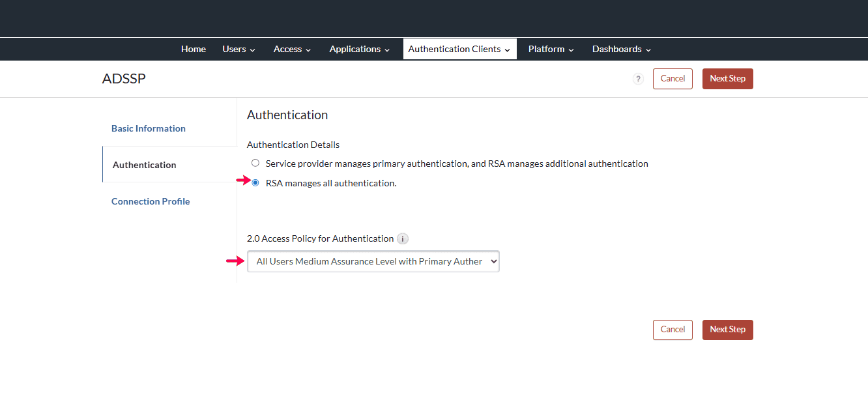Select the "RSA manages all authentication" radio button

pos(255,182)
